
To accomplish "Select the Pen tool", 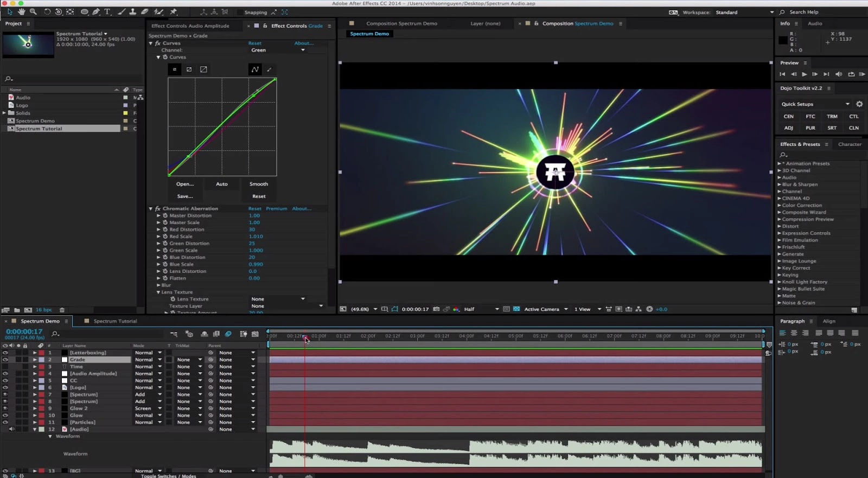I will point(95,11).
